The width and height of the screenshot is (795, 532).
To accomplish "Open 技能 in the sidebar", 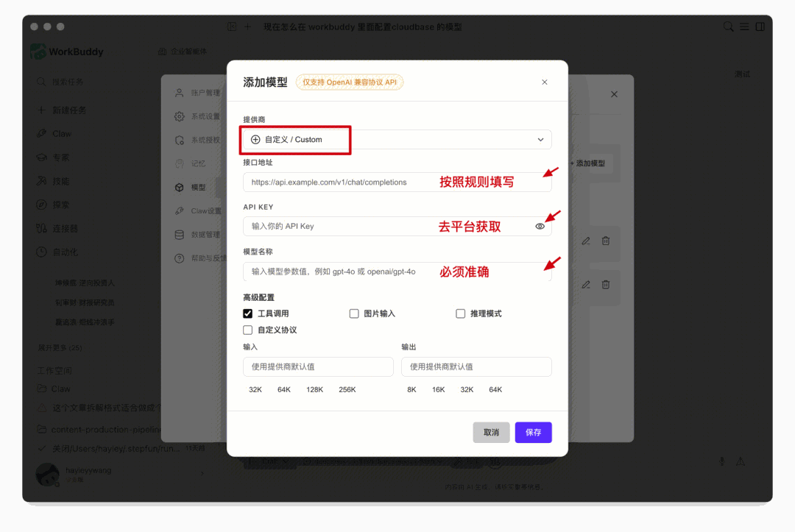I will click(x=53, y=181).
